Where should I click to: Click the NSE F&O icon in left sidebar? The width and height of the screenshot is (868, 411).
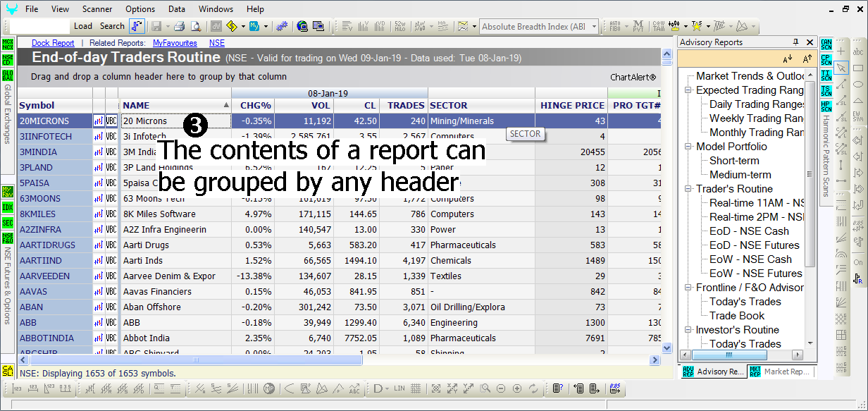[x=8, y=238]
